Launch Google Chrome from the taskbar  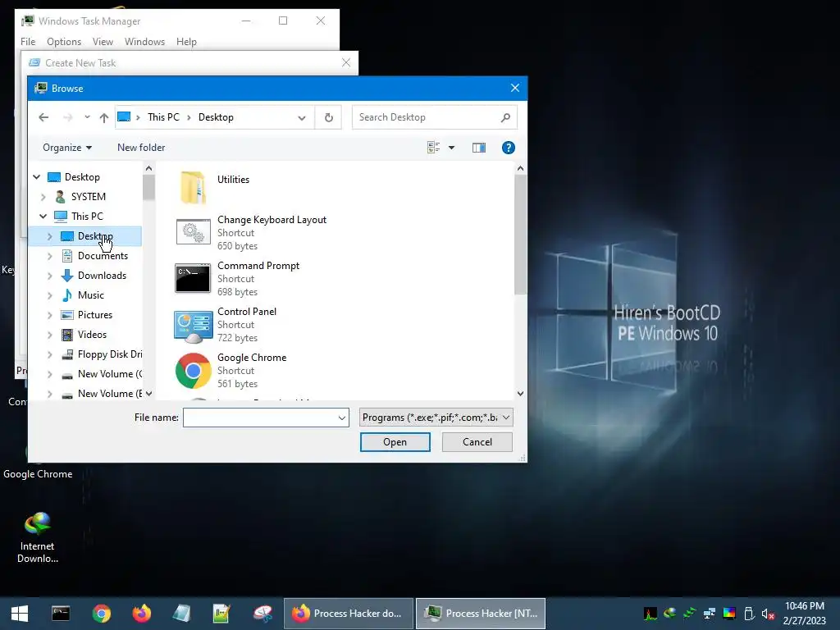[101, 614]
